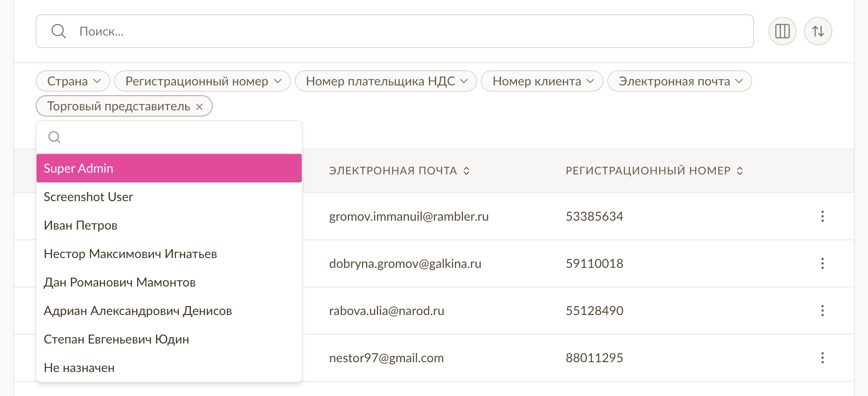The image size is (868, 396).
Task: Select Степан Евгеньевич Юдин
Action: [169, 339]
